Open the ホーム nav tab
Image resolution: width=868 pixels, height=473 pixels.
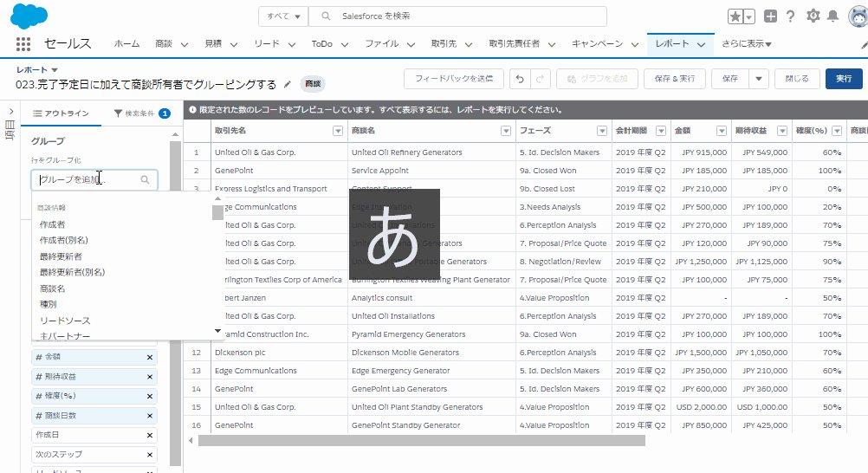point(126,44)
